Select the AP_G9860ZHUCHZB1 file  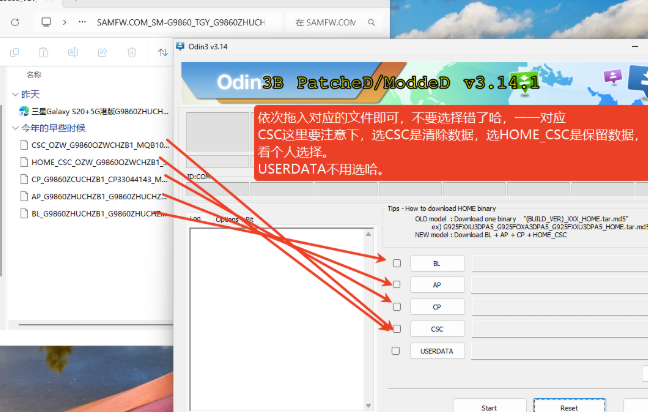(x=93, y=197)
